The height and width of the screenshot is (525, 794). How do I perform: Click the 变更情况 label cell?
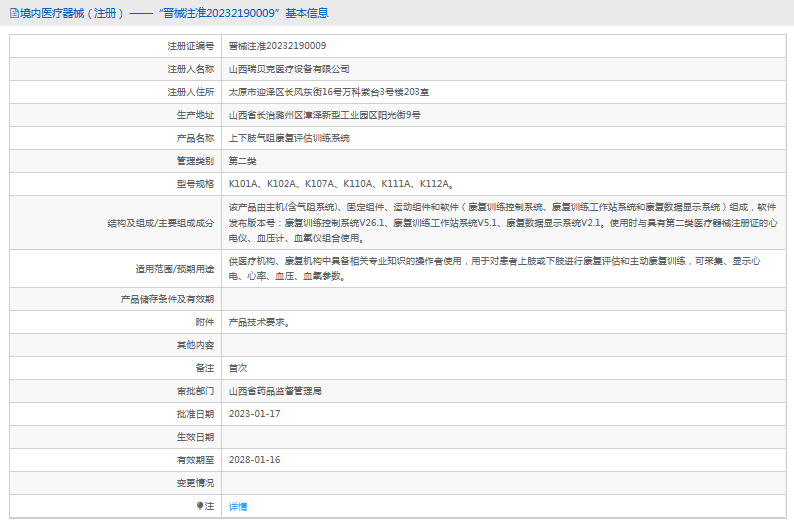coord(115,483)
